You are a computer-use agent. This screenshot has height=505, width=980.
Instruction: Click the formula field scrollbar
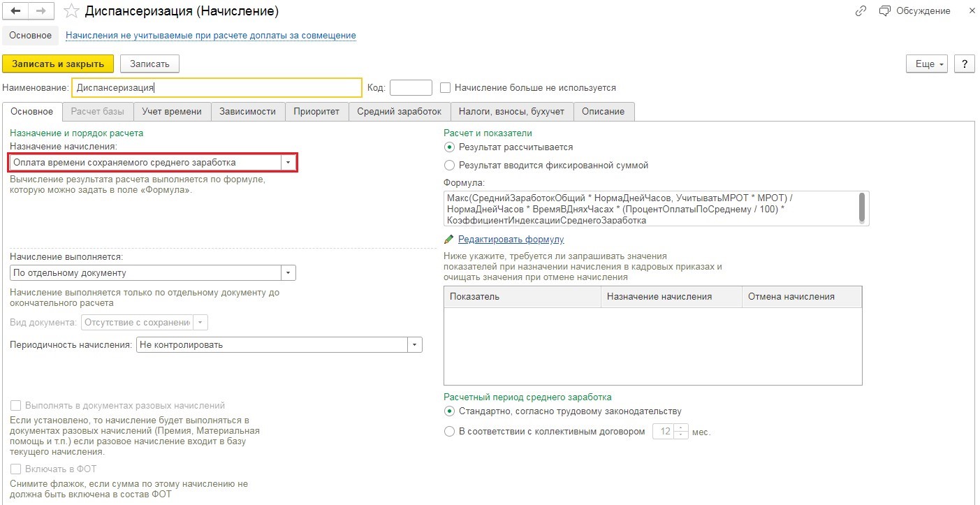pyautogui.click(x=862, y=207)
